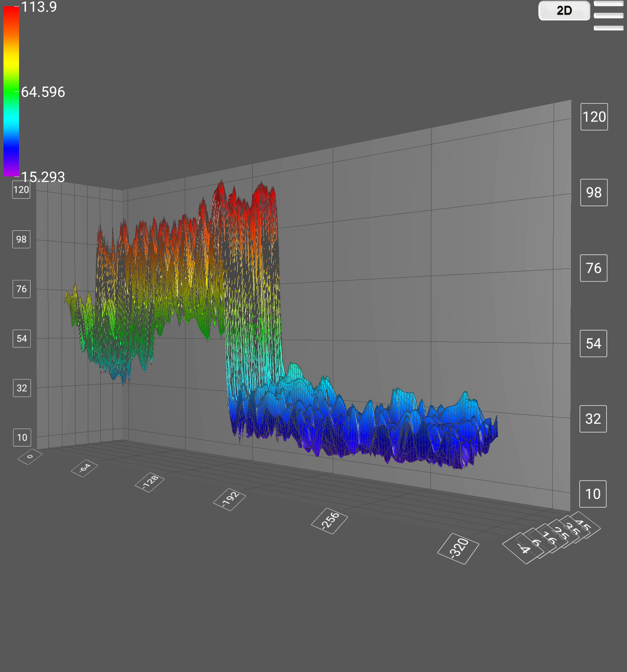Select the 76 label on right axis
This screenshot has height=672, width=627.
coord(593,268)
